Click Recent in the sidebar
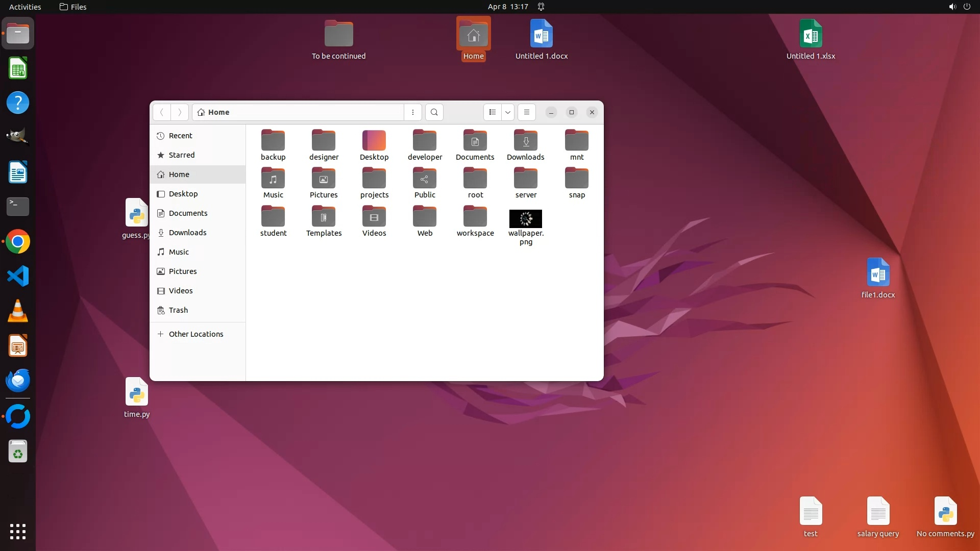This screenshot has width=980, height=551. (180, 136)
